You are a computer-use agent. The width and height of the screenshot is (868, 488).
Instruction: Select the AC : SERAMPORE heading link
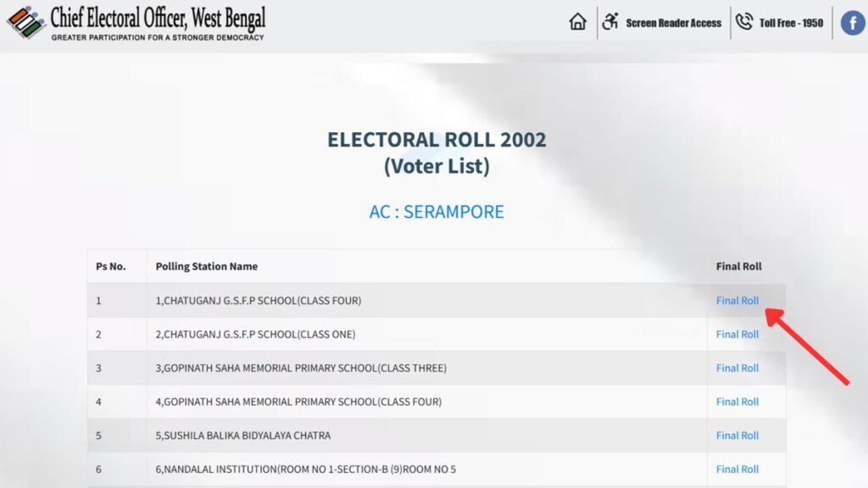click(435, 212)
